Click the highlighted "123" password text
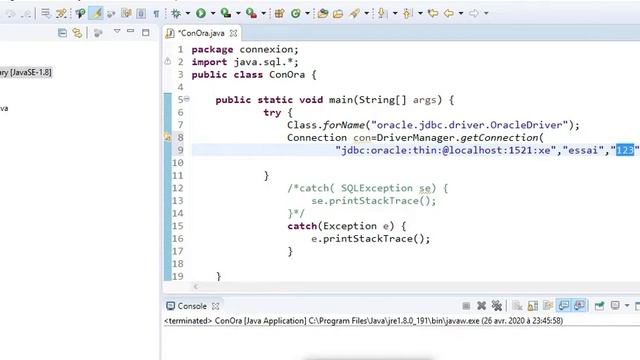 coord(625,150)
